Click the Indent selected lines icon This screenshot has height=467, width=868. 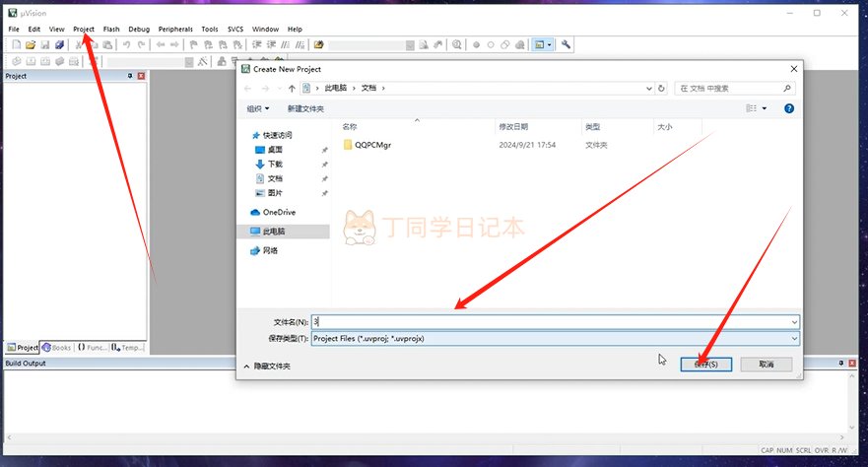coord(257,44)
